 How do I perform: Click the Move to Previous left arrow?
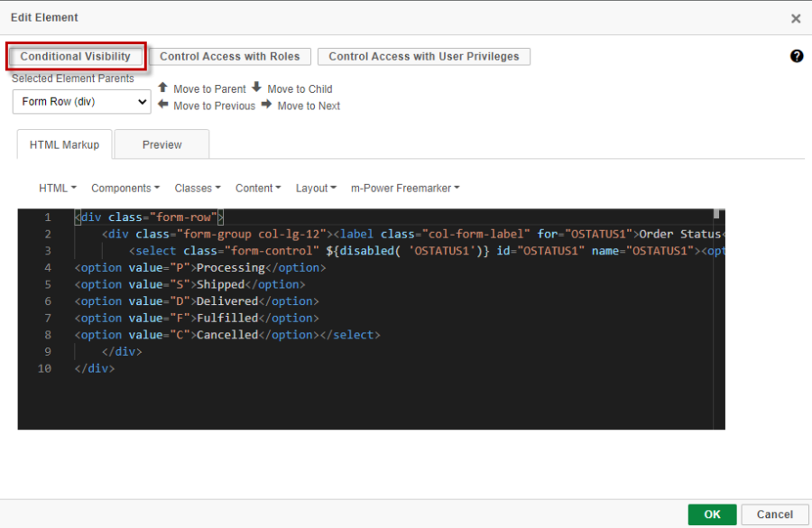point(163,104)
